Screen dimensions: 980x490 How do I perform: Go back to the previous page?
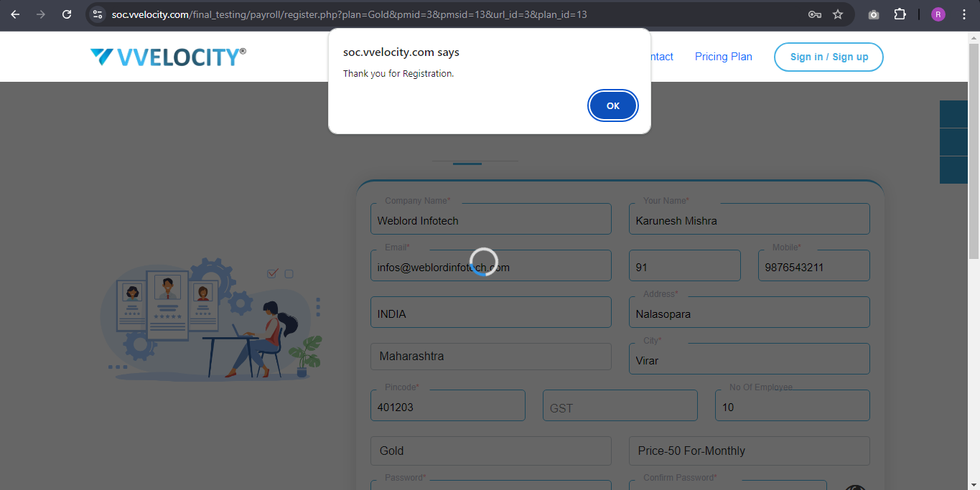point(15,14)
